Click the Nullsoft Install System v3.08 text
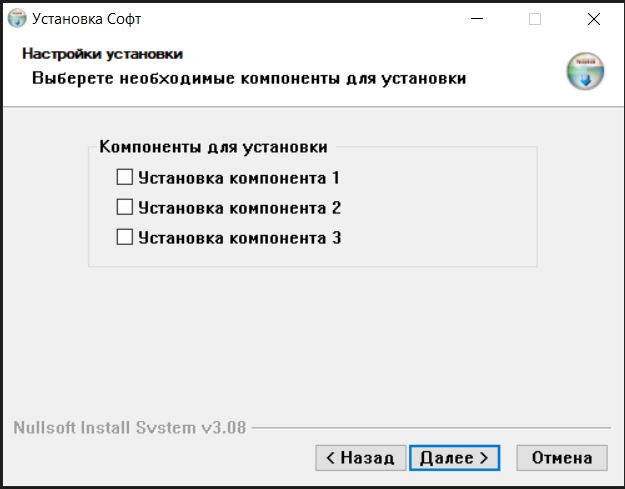Viewport: 625px width, 489px height. (x=130, y=428)
